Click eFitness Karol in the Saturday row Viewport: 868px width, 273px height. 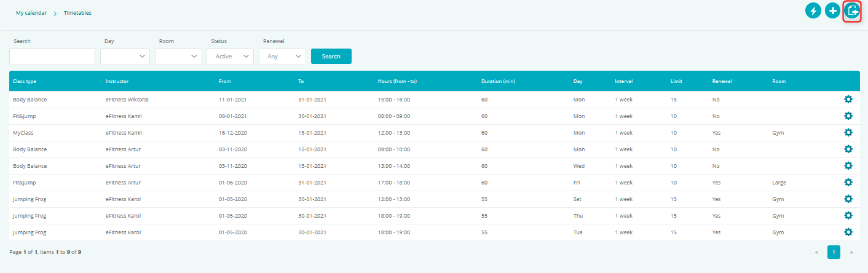[123, 199]
